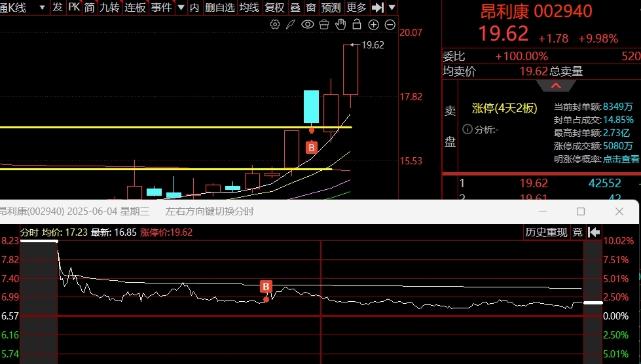Collapse order panel with red chevron
The height and width of the screenshot is (364, 641).
tap(556, 86)
